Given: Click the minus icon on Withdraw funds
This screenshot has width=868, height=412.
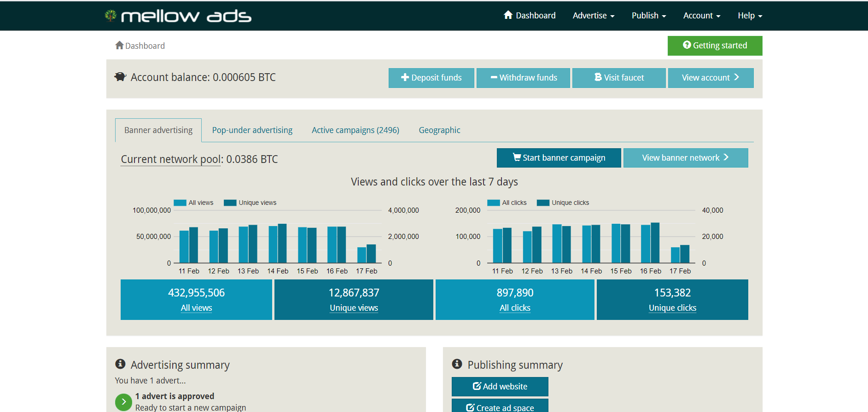Looking at the screenshot, I should pyautogui.click(x=494, y=77).
